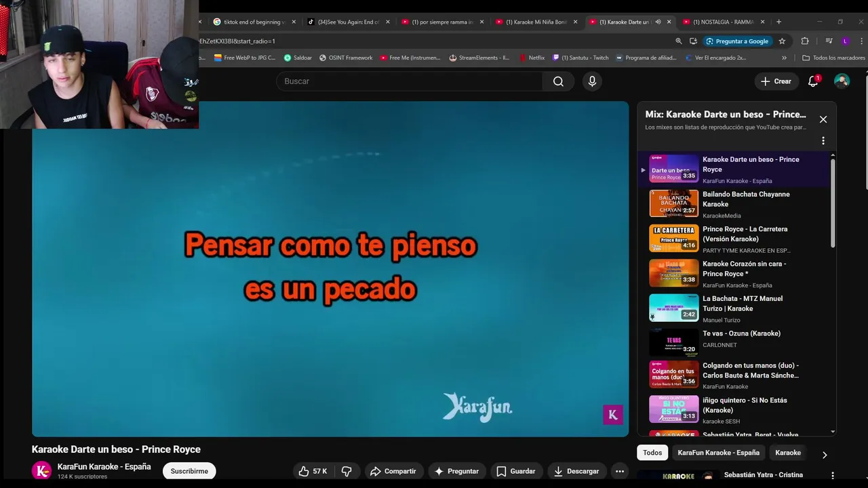The height and width of the screenshot is (488, 868).
Task: Select KaraFun Karaoke - España filter chip
Action: [718, 453]
